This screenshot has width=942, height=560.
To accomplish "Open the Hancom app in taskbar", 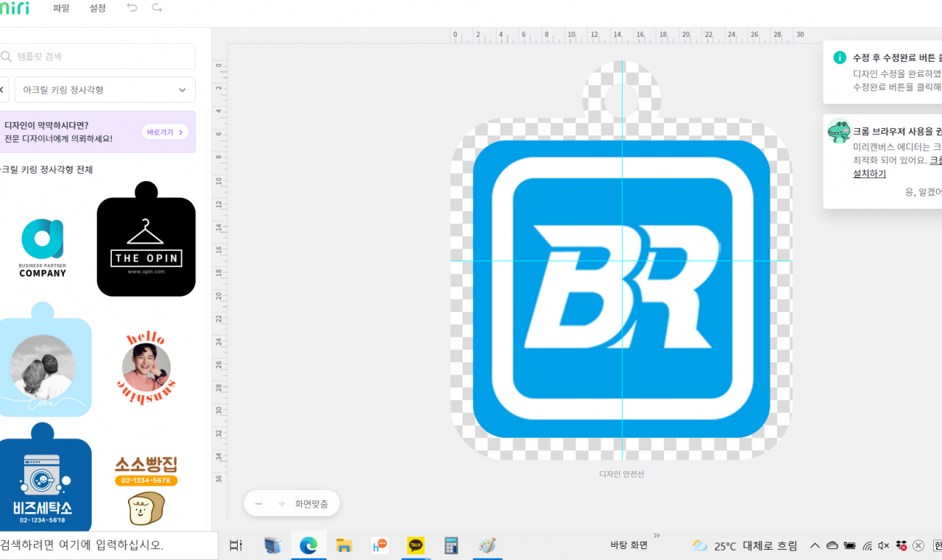I will (380, 545).
